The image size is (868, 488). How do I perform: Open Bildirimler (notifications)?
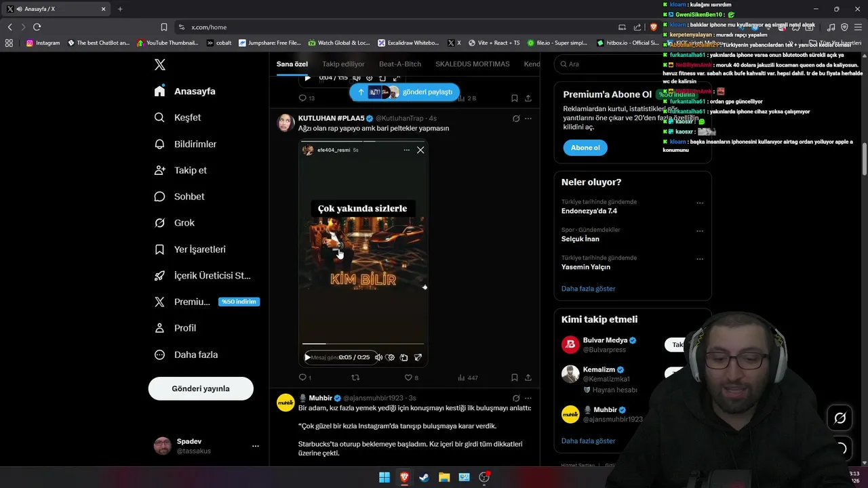[x=186, y=144]
